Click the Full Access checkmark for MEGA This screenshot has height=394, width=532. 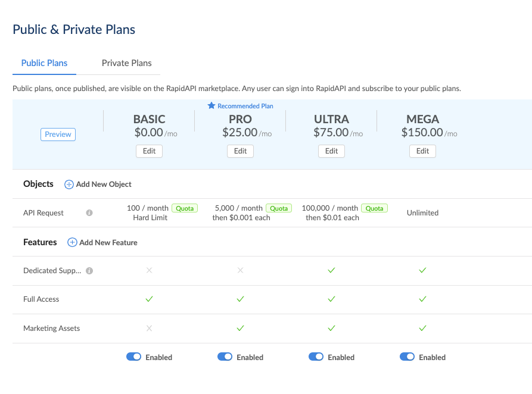click(422, 299)
